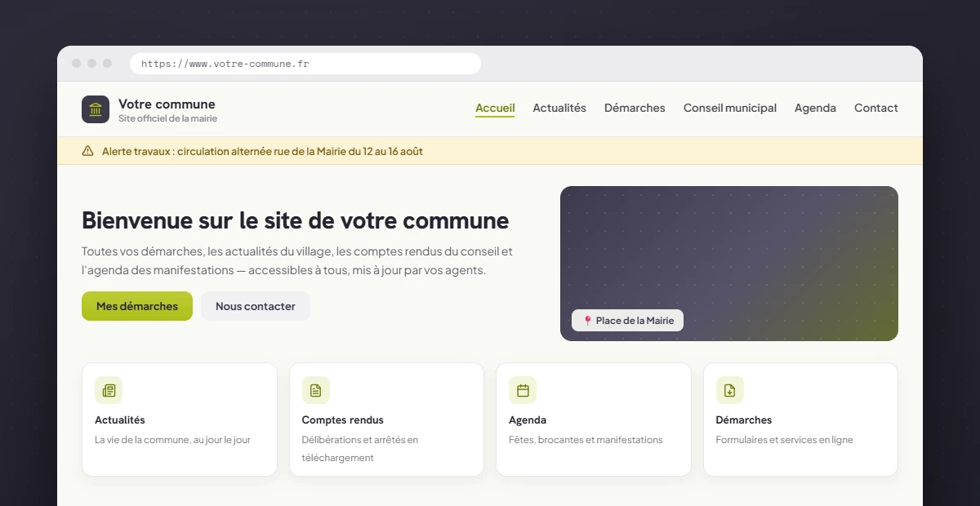The height and width of the screenshot is (506, 980).
Task: Click the hero image of the town hall
Action: [729, 264]
